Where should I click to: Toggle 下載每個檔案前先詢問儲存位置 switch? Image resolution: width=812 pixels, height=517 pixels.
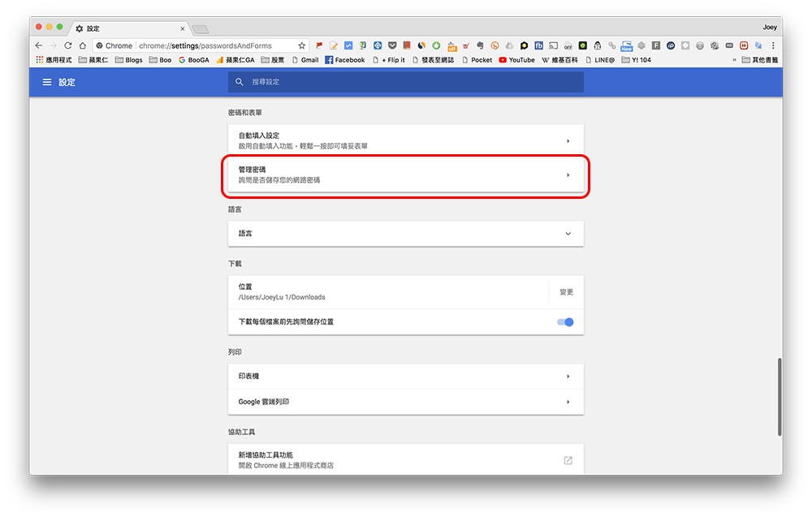(x=565, y=322)
